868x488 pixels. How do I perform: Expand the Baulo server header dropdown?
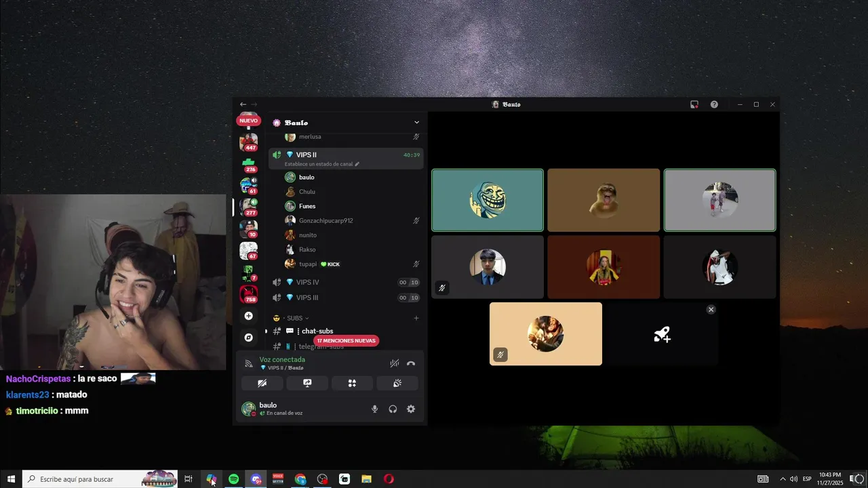[x=416, y=123]
